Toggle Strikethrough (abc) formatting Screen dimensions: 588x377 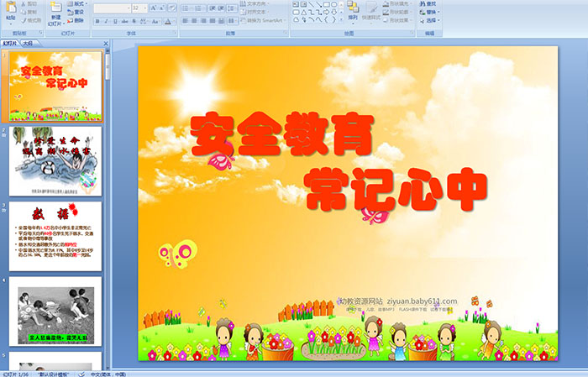click(x=124, y=21)
